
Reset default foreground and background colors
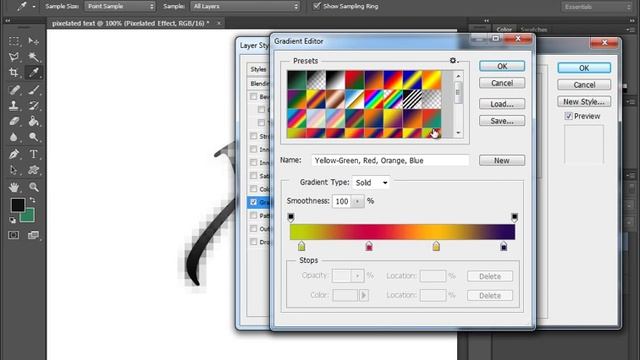tap(13, 220)
